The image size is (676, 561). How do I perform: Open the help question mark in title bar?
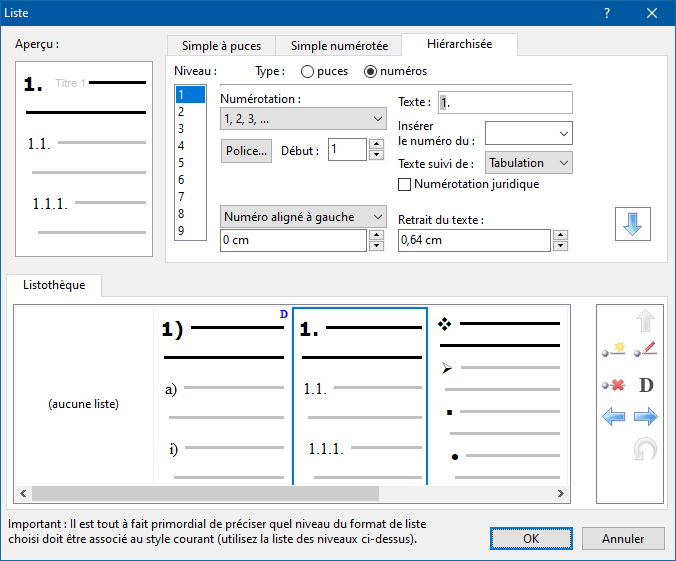tap(607, 13)
